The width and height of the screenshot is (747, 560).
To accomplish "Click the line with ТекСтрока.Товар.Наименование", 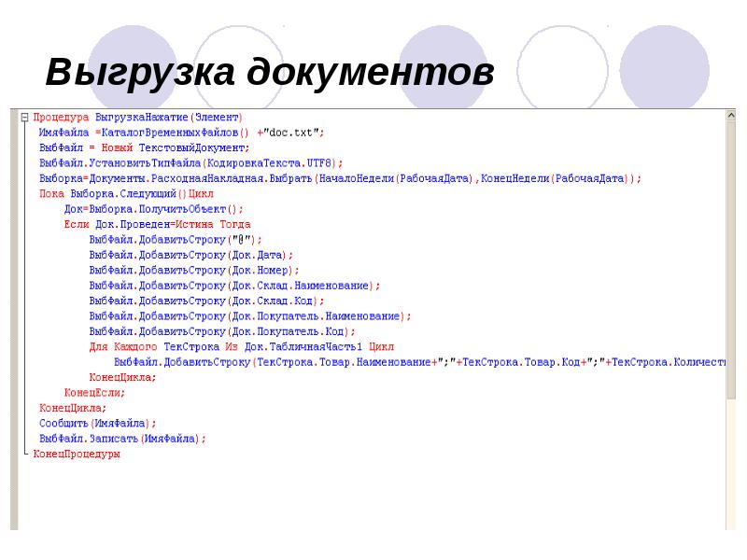I will (x=419, y=362).
